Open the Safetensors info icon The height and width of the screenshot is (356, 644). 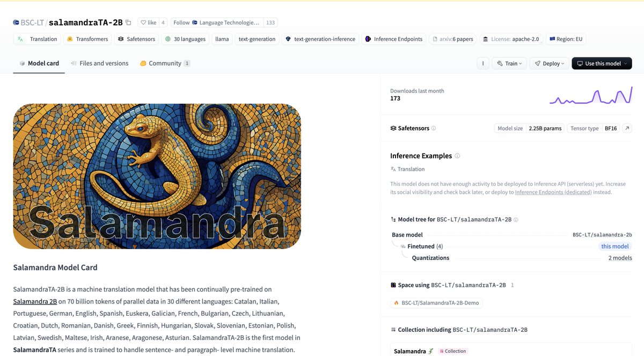434,128
